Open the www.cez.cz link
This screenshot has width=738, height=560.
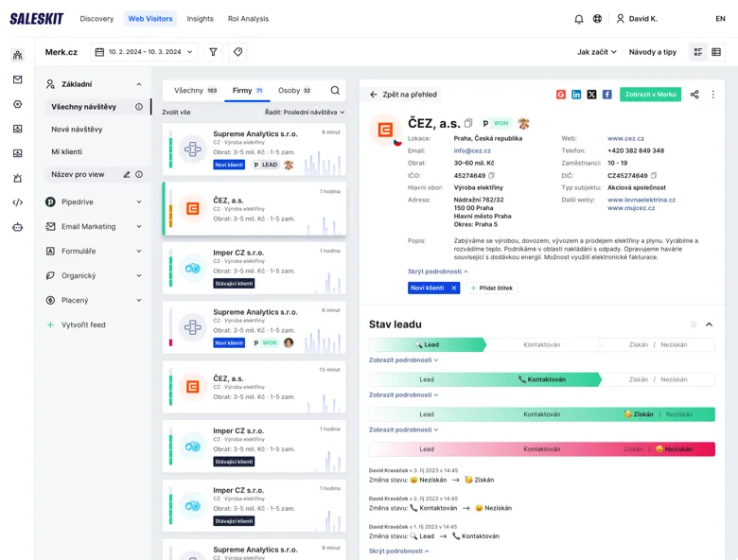pyautogui.click(x=625, y=138)
